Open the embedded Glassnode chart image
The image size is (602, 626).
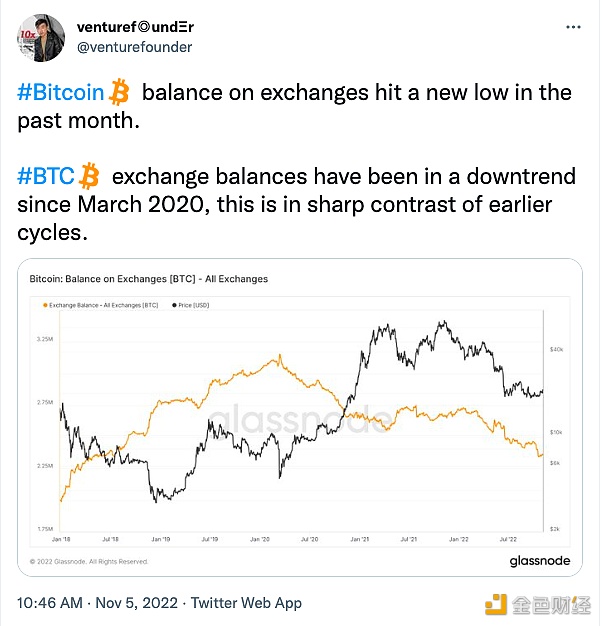tap(300, 430)
